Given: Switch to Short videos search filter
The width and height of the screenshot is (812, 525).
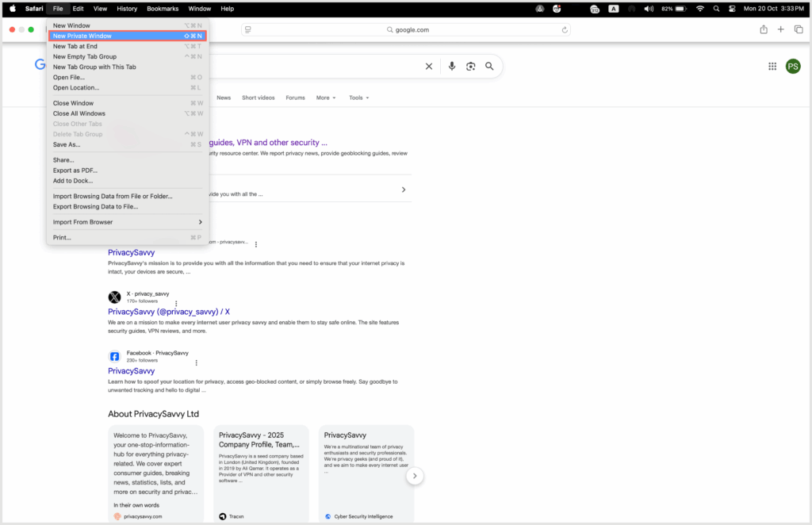Looking at the screenshot, I should coord(259,98).
